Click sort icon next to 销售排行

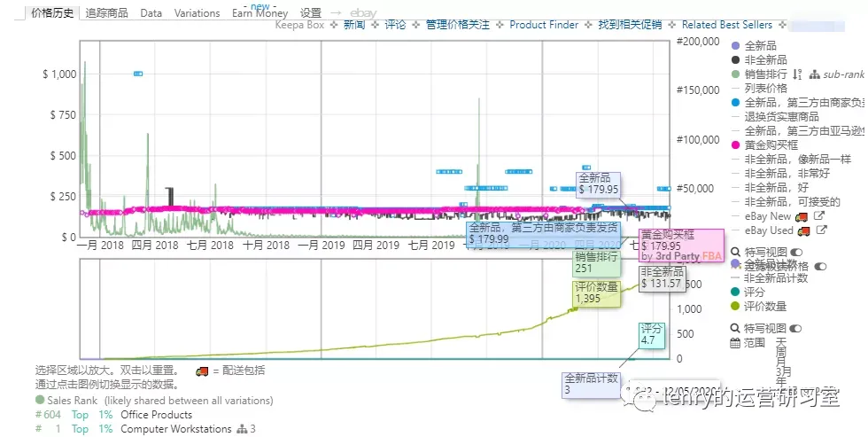tap(797, 74)
